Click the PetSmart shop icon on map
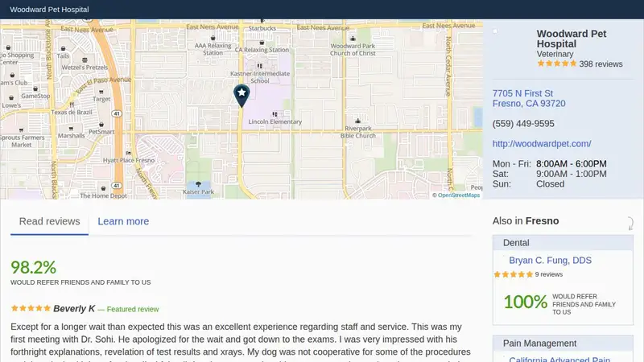Image resolution: width=644 pixels, height=362 pixels. click(x=101, y=125)
